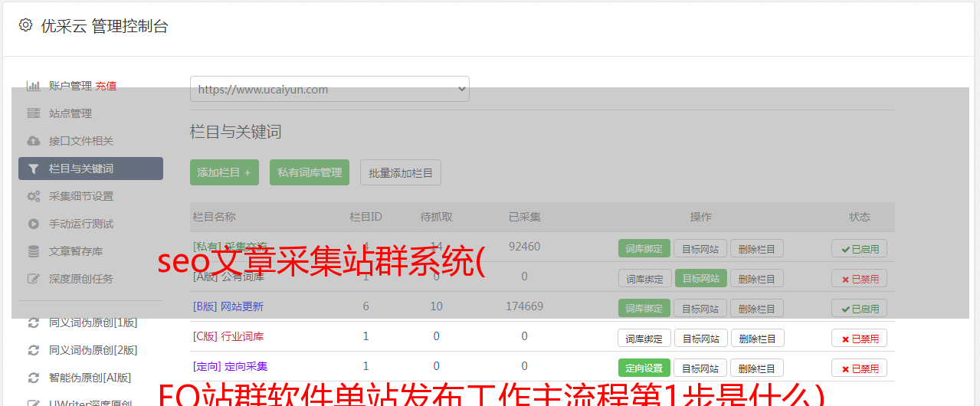Toggle 已禁用 status in the 公有词库 row

click(x=859, y=278)
